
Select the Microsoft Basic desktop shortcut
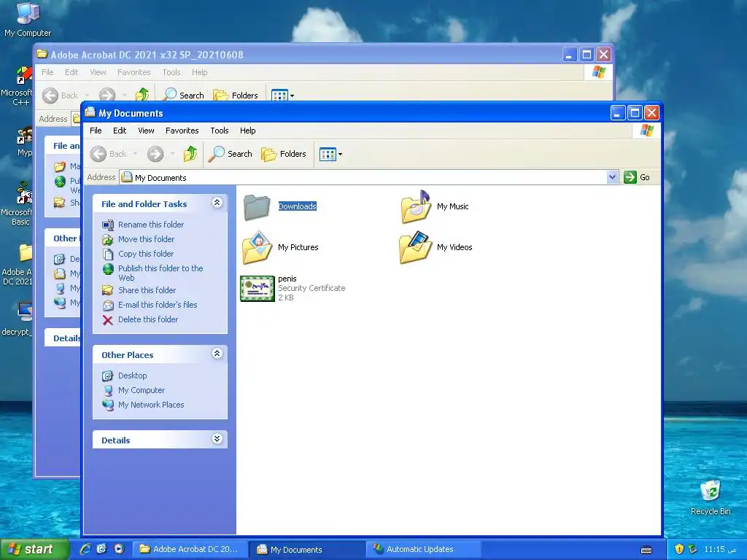18,204
